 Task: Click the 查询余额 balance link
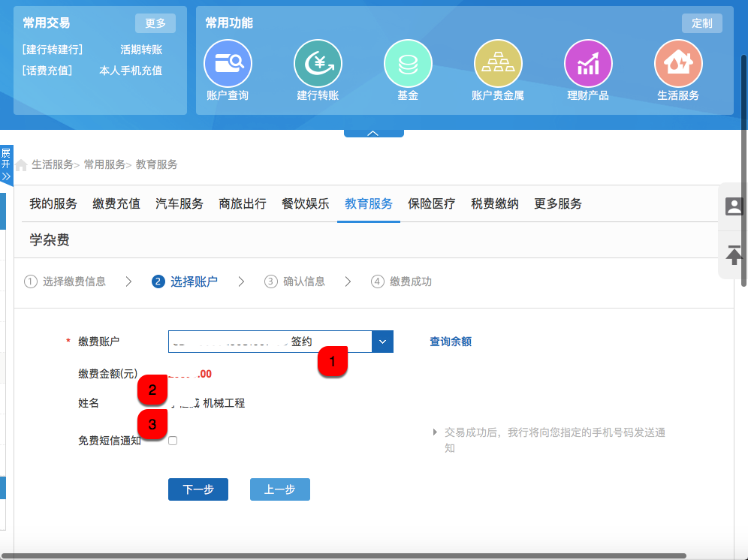pos(451,342)
